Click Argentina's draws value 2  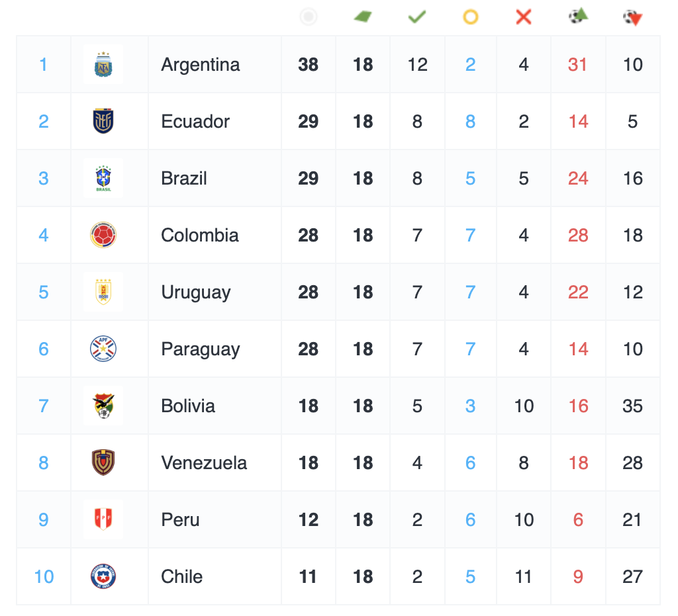coord(471,65)
